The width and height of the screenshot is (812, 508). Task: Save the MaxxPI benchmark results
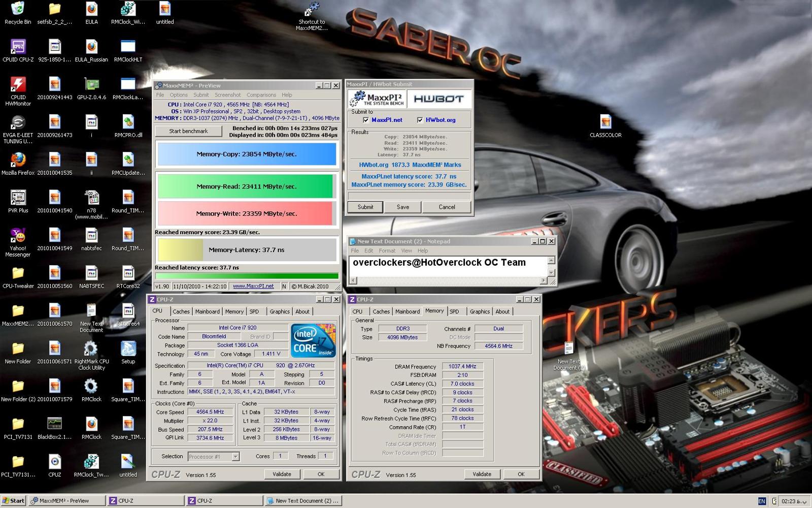tap(403, 207)
